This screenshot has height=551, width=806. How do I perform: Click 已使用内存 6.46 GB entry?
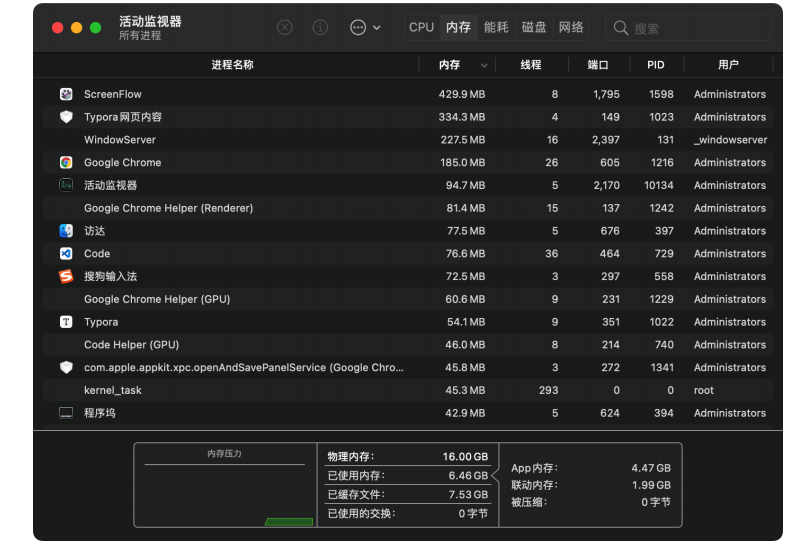click(x=408, y=475)
